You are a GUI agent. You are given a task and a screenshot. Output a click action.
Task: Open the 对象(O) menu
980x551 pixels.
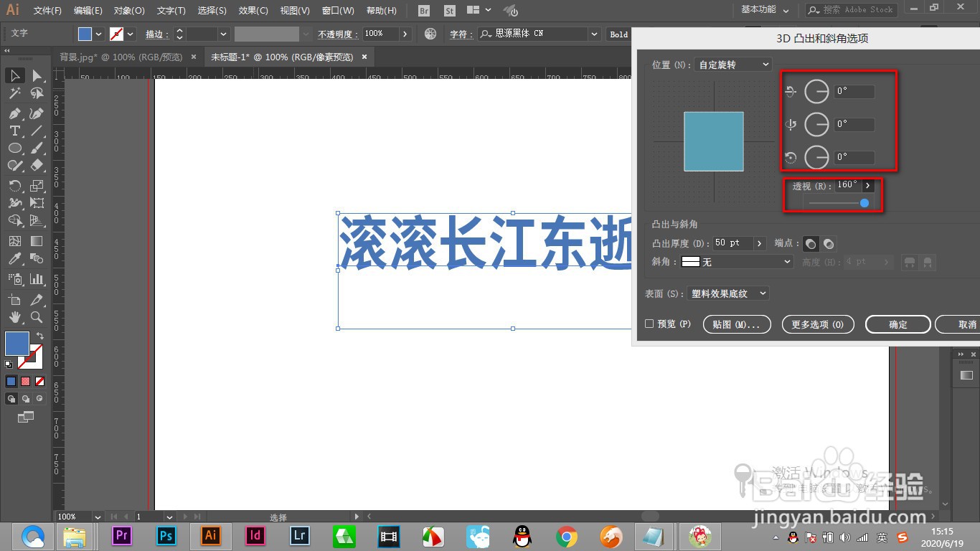129,11
